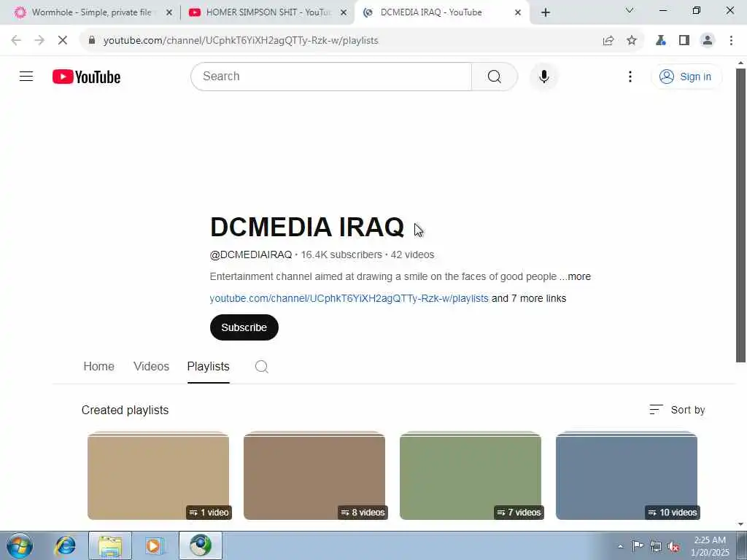
Task: Open Chrome's three-dot menu
Action: point(731,41)
